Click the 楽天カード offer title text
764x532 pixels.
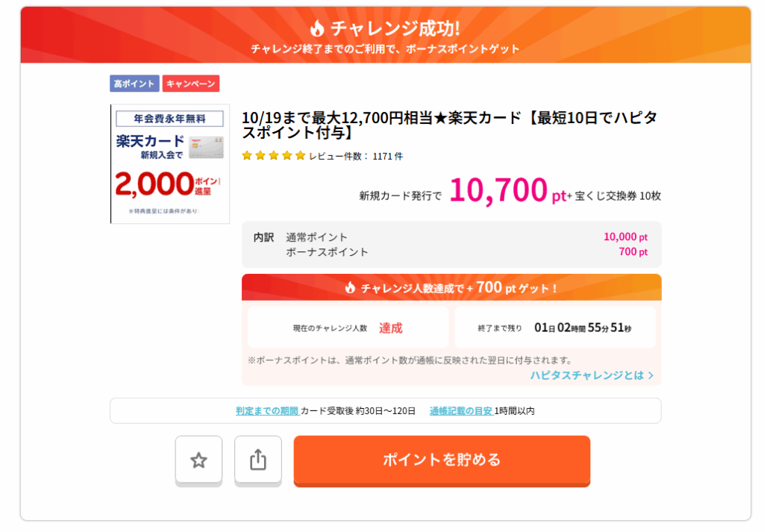449,125
